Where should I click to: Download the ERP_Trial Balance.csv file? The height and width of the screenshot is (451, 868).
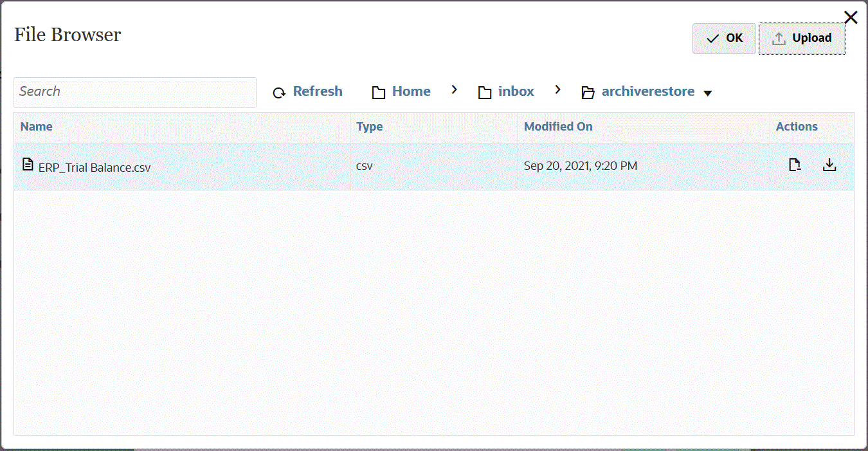tap(830, 165)
